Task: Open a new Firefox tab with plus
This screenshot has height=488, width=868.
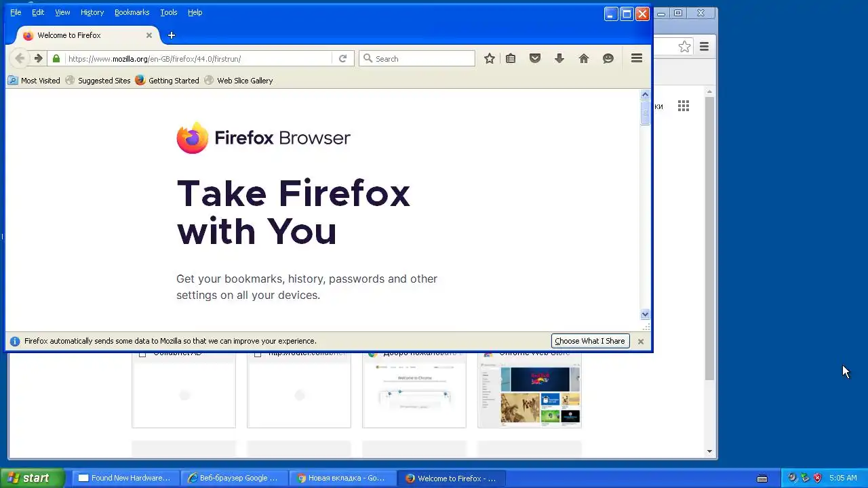Action: point(172,35)
